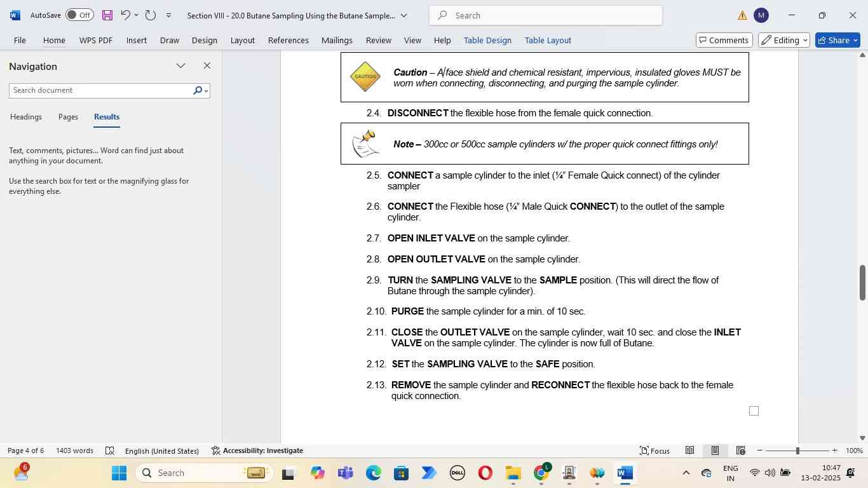Click the Zoom In plus icon
The image size is (868, 488).
(835, 451)
